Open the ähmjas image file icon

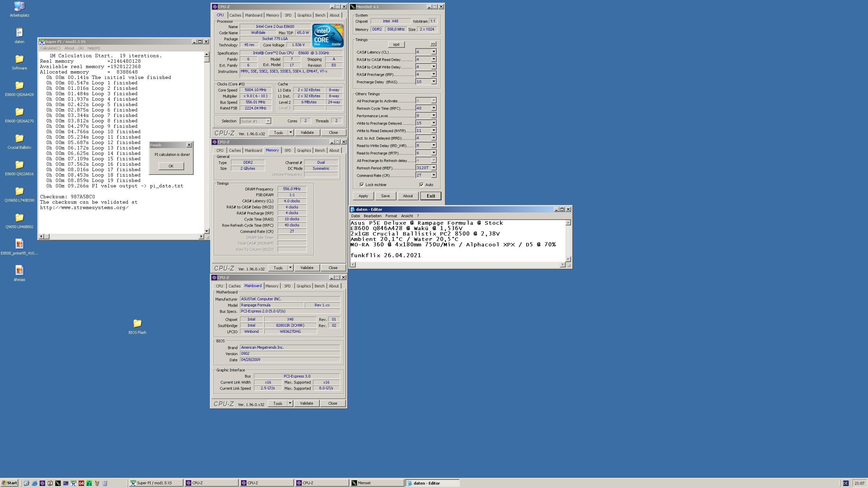pyautogui.click(x=19, y=273)
